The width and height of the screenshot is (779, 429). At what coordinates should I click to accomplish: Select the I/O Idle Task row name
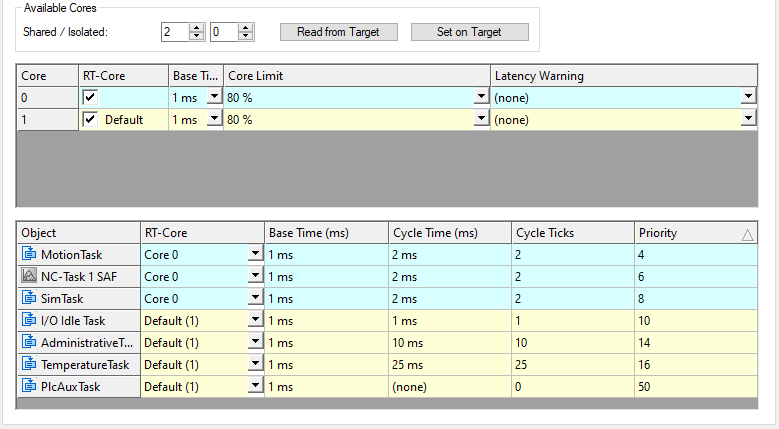coord(73,321)
